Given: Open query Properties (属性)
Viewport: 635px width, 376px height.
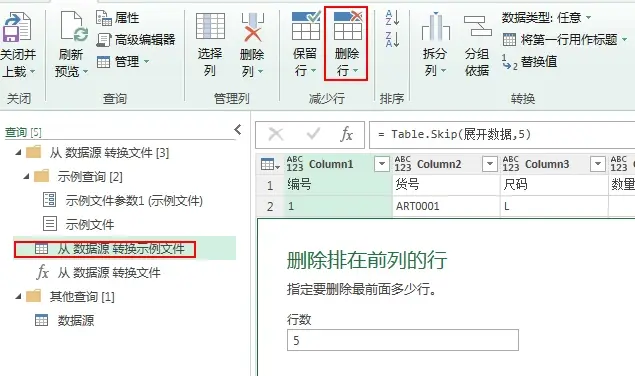Looking at the screenshot, I should pos(117,18).
